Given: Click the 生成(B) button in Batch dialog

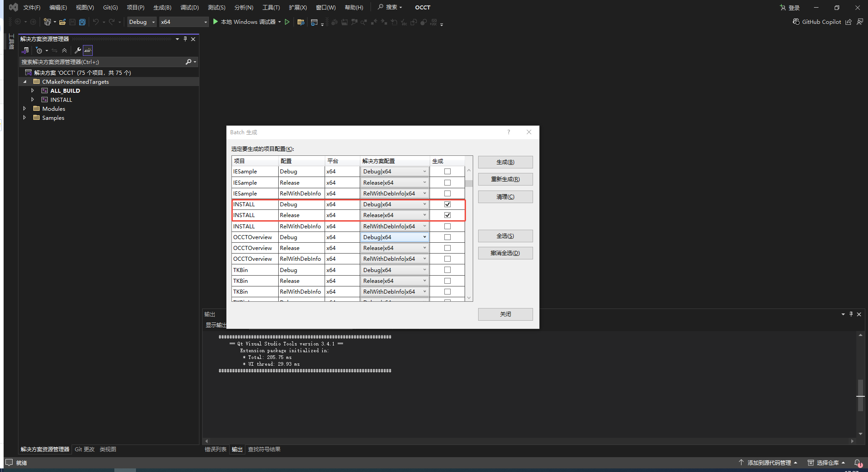Looking at the screenshot, I should coord(505,162).
